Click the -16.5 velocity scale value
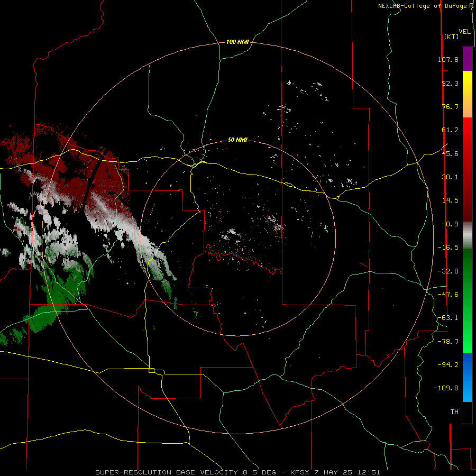This screenshot has height=476, width=476. coord(448,248)
